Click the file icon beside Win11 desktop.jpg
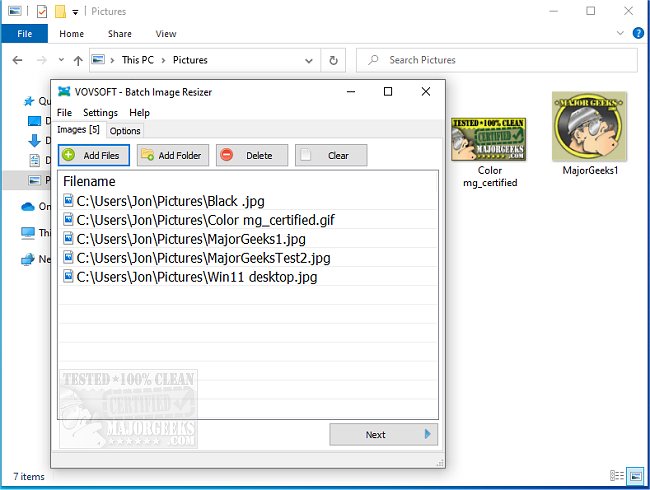This screenshot has width=650, height=490. tap(68, 276)
